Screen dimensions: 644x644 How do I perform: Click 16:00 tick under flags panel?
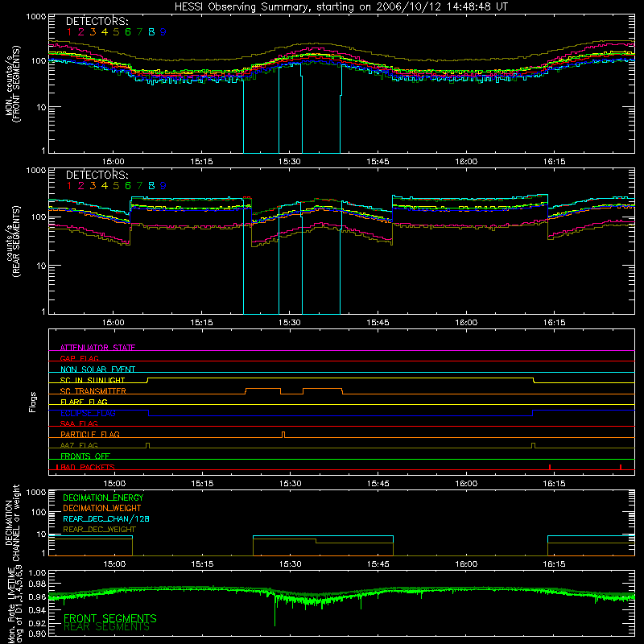tap(466, 484)
